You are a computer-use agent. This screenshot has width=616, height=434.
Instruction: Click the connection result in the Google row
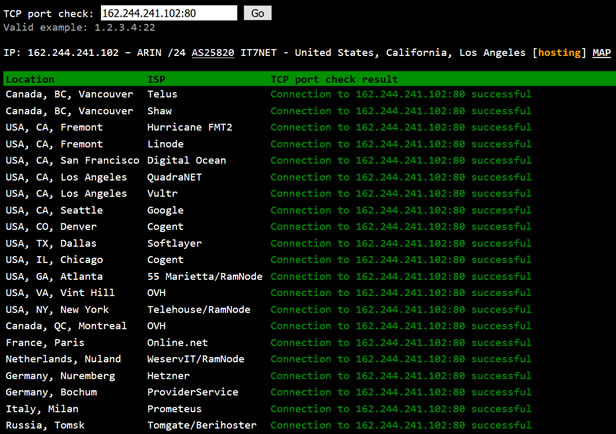point(401,211)
